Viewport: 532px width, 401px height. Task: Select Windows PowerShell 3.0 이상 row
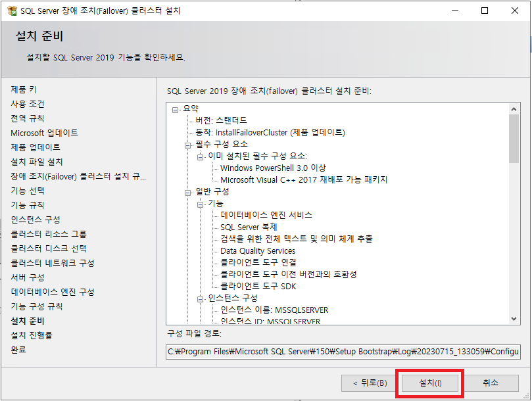click(x=273, y=168)
